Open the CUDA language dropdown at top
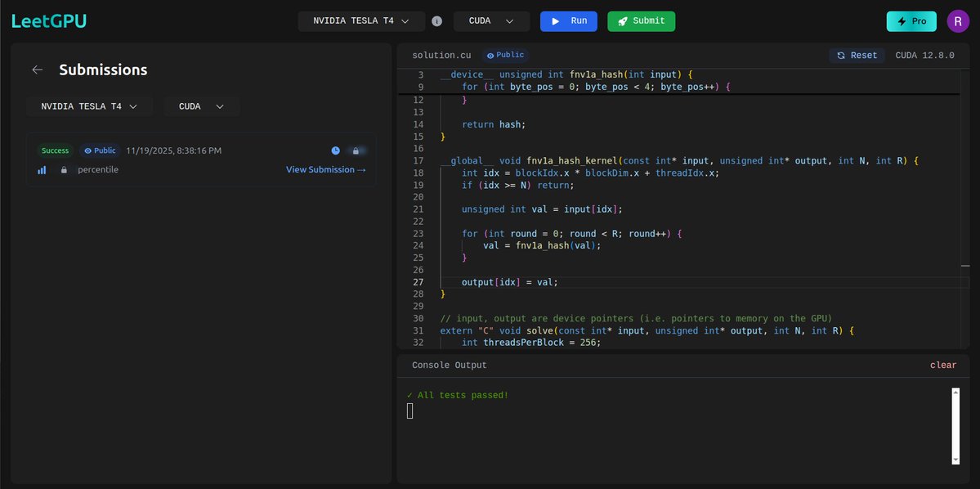980x489 pixels. point(490,20)
